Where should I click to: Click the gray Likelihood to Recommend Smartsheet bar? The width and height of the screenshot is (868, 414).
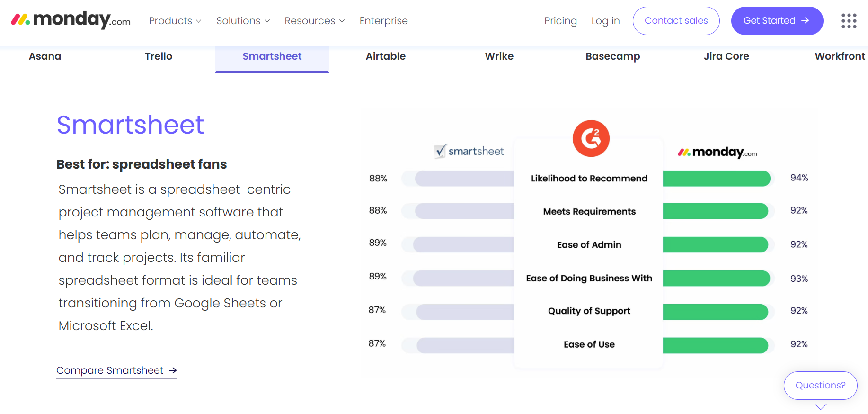[464, 179]
